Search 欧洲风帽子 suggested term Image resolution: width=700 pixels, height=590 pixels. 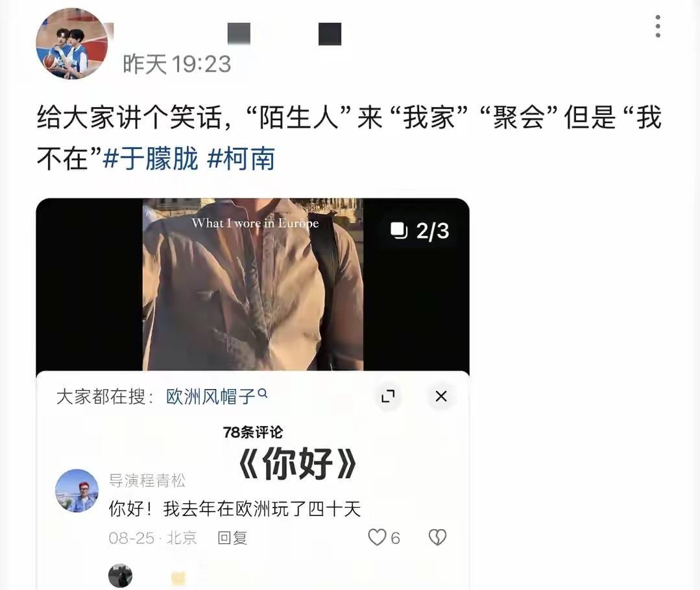pos(211,396)
